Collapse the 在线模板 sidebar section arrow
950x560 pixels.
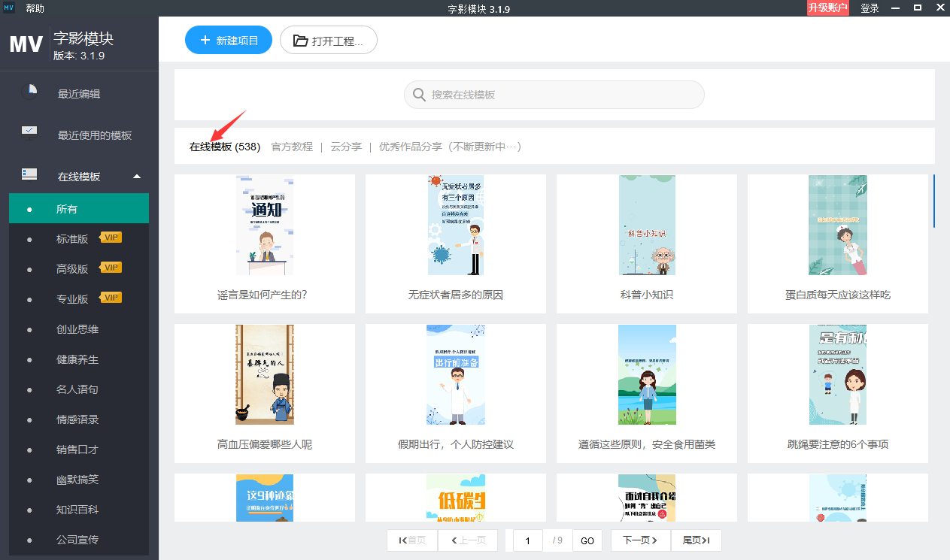[x=137, y=177]
